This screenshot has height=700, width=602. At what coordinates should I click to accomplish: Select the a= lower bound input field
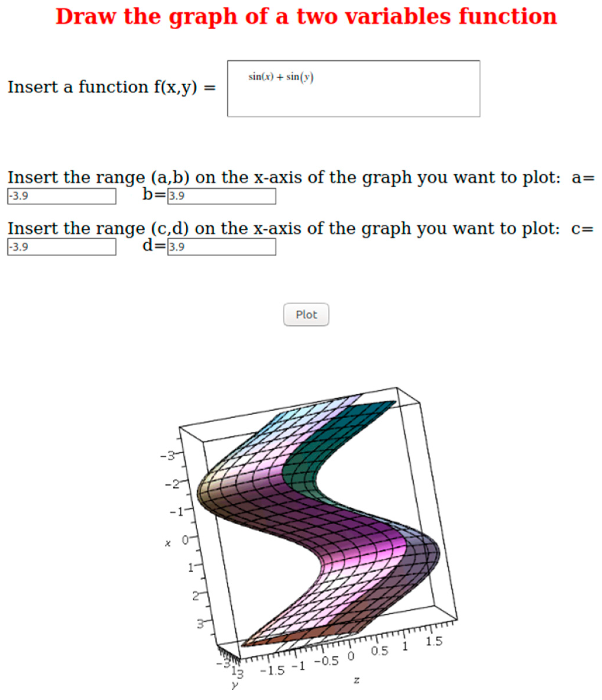pos(62,196)
